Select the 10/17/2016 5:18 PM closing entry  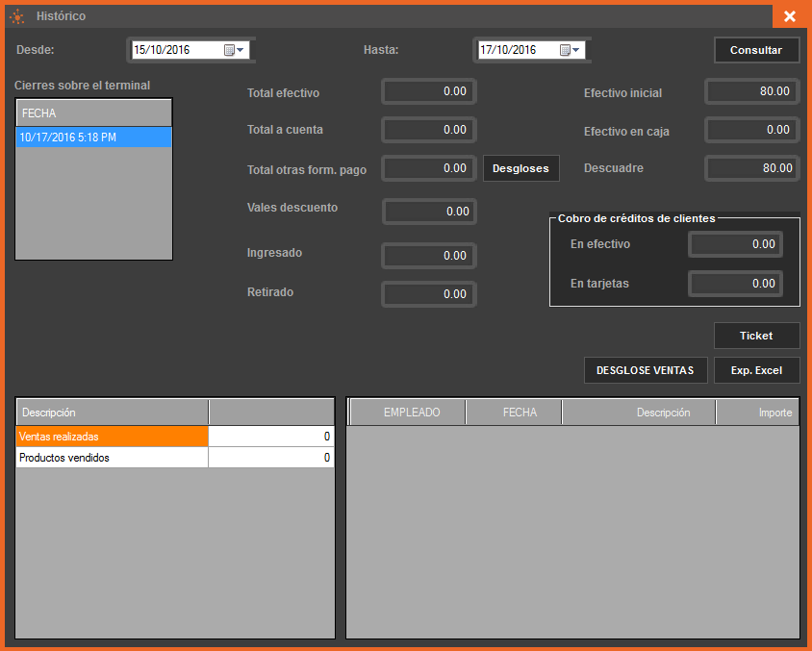[93, 138]
